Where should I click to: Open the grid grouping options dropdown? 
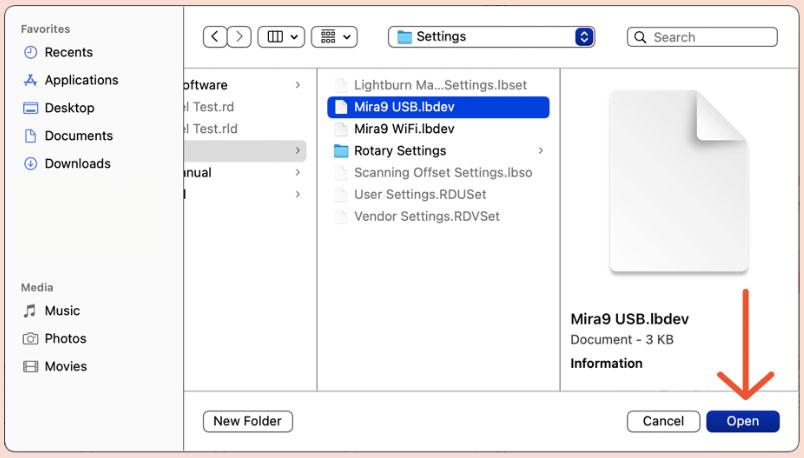pos(334,37)
